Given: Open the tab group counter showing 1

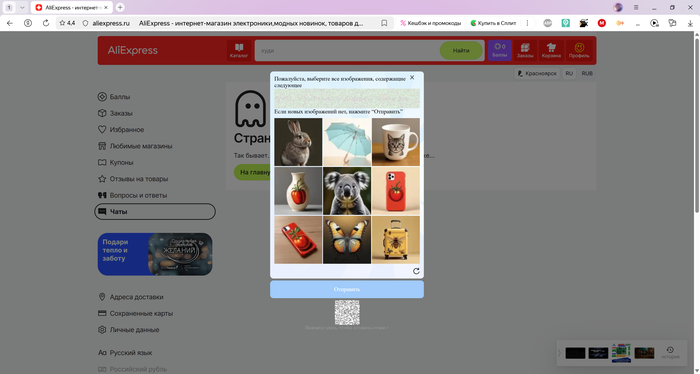Looking at the screenshot, I should coord(9,8).
